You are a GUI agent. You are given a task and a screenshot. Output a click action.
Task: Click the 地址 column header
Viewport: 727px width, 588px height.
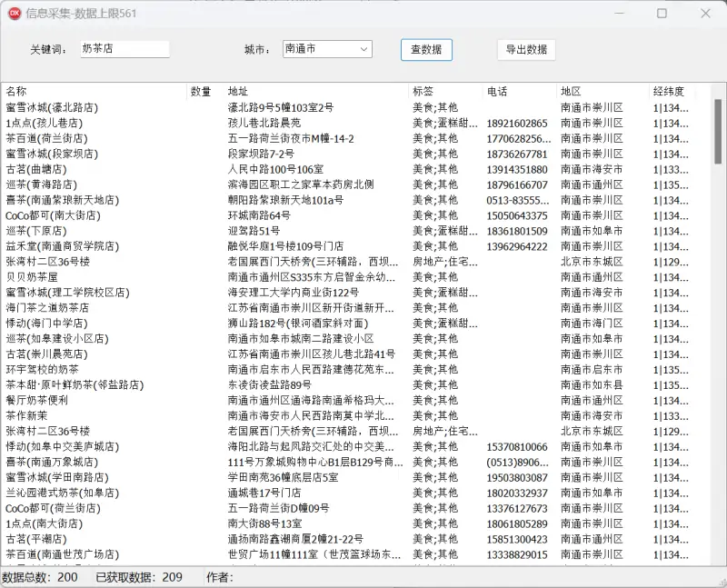tap(239, 89)
